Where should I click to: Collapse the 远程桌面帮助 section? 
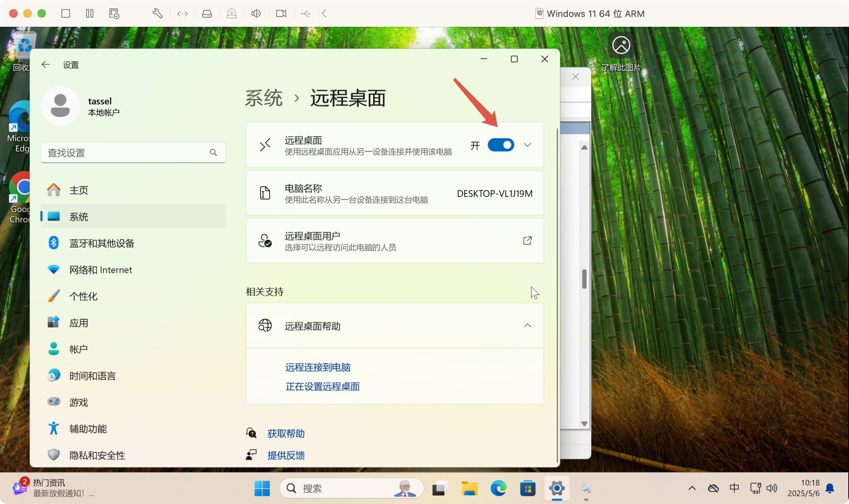tap(527, 325)
